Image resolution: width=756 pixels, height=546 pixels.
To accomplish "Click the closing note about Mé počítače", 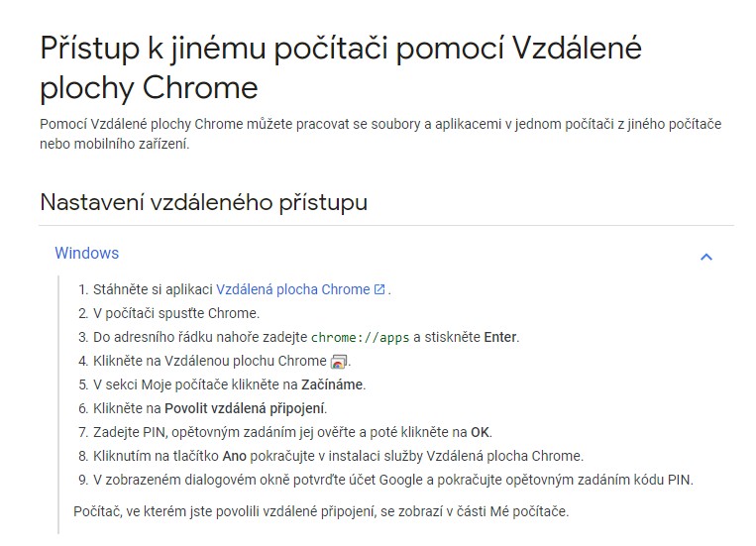I will [x=321, y=511].
